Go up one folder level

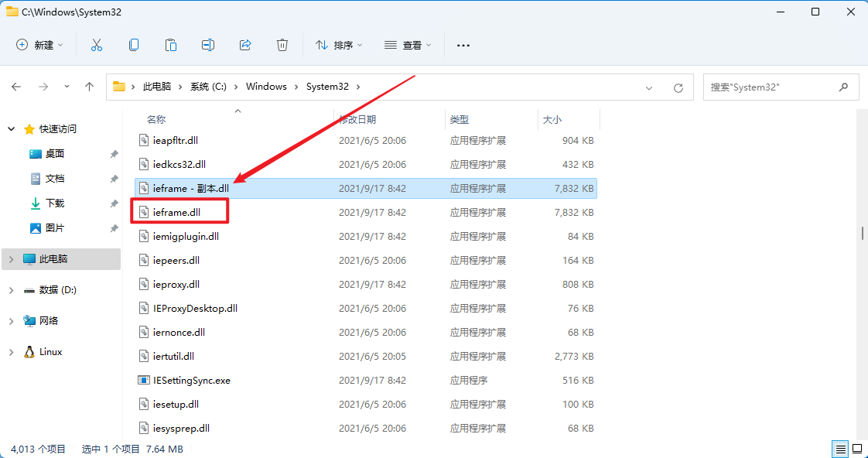[89, 87]
